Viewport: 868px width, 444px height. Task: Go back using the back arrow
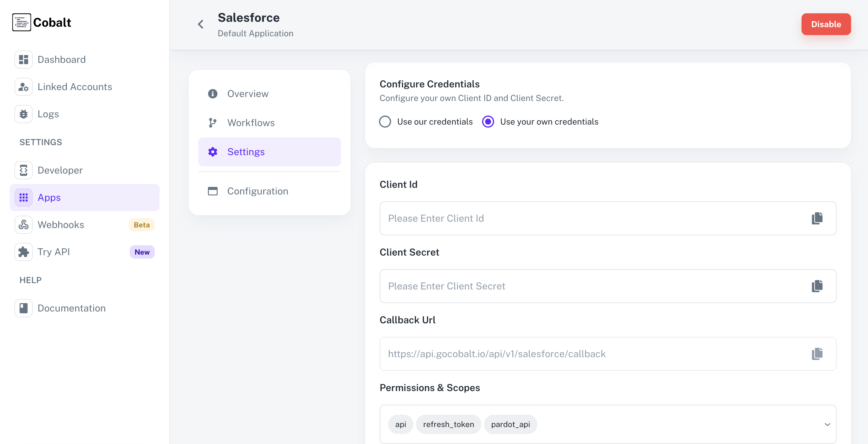[200, 24]
